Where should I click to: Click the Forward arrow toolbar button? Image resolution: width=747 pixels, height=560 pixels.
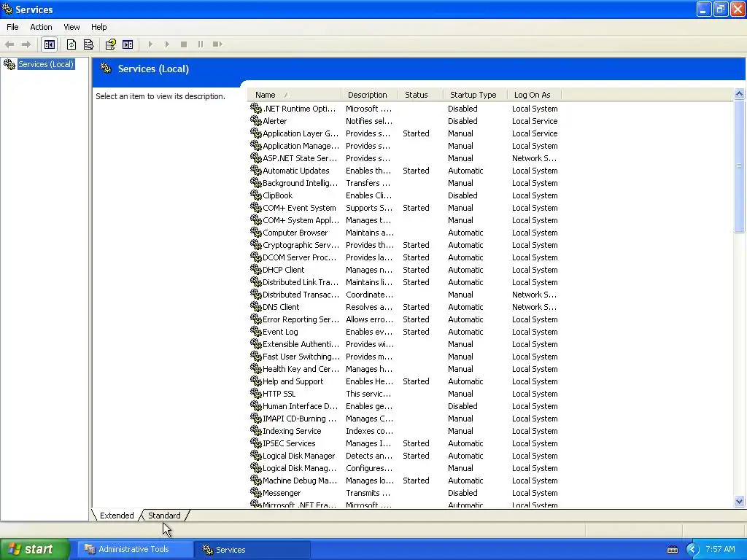click(27, 44)
